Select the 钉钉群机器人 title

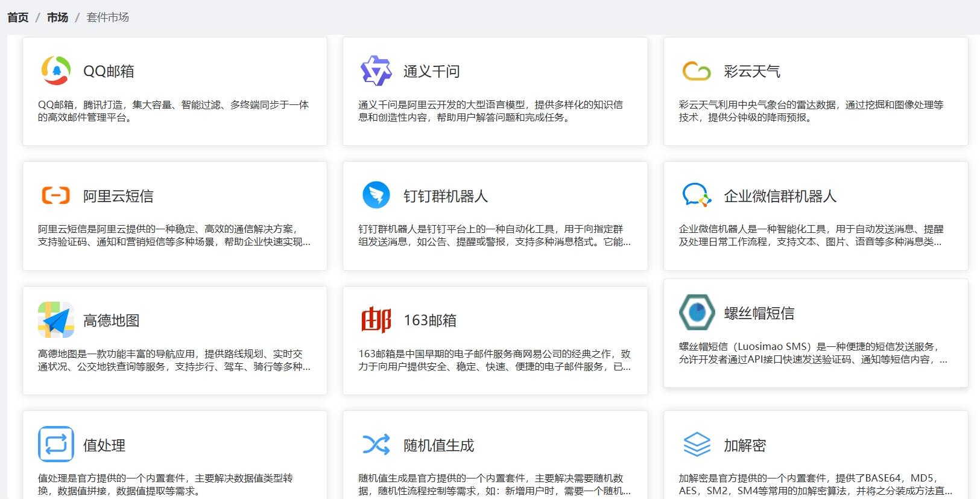click(x=446, y=196)
